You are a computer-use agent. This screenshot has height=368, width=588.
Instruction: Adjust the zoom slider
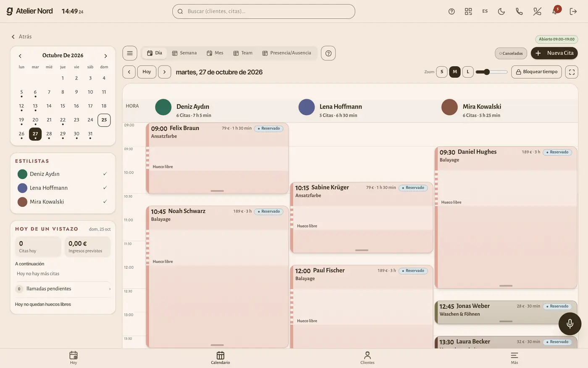pos(491,72)
